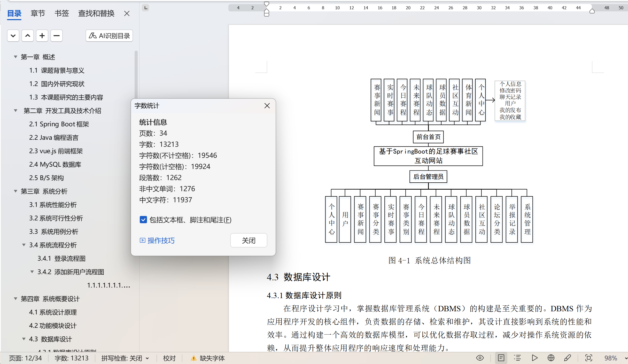This screenshot has width=628, height=364.
Task: Click the web layout globe icon
Action: pyautogui.click(x=551, y=358)
